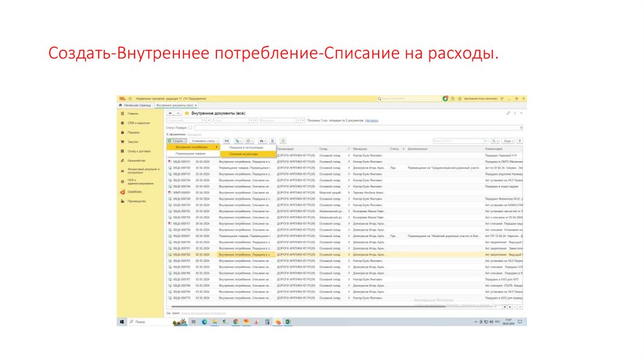Open the CRM и маркетинг section
This screenshot has height=361, width=644.
138,123
